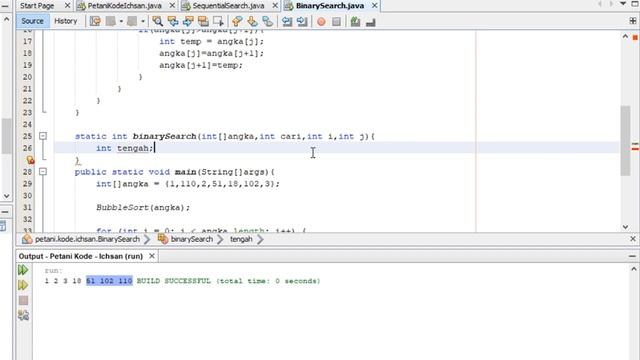
Task: Collapse the binarySearch method fold
Action: 43,136
